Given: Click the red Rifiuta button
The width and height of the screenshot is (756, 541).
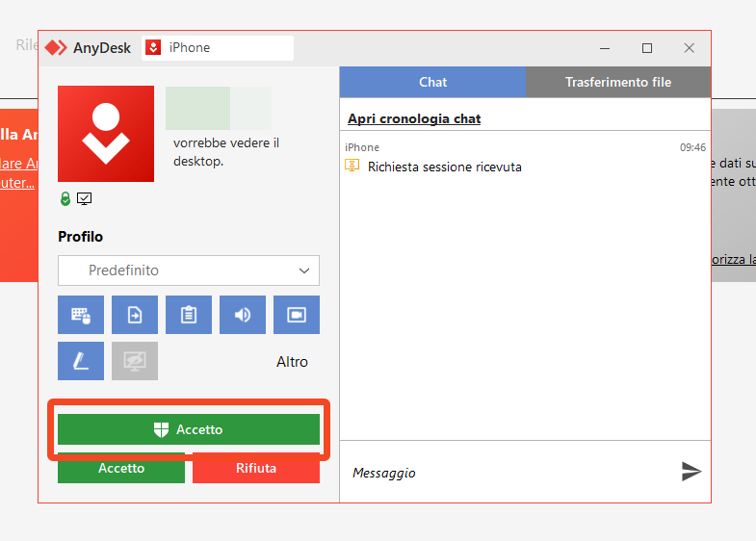Looking at the screenshot, I should coord(256,468).
